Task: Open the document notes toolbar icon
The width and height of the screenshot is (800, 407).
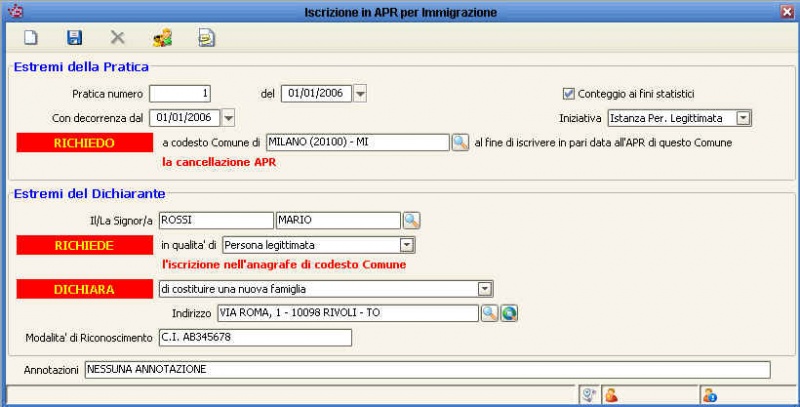Action: [207, 38]
